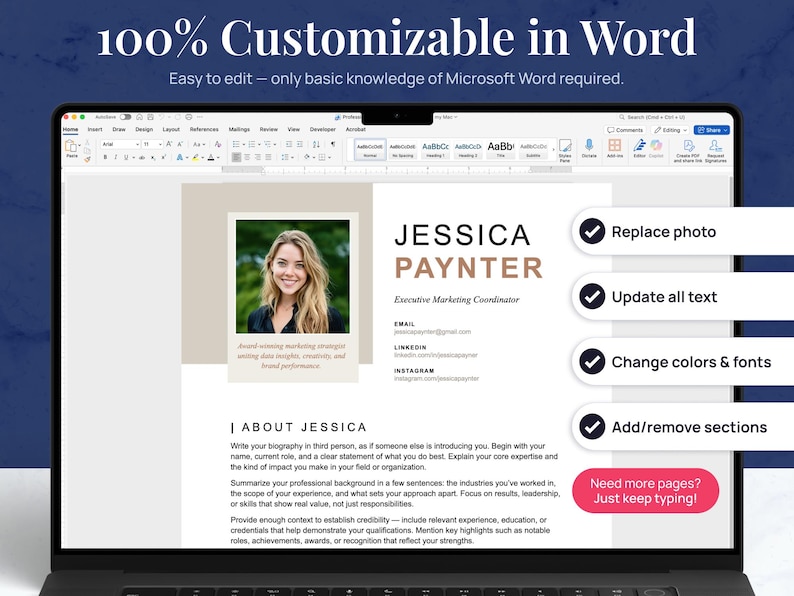Apply the font color A button
The width and height of the screenshot is (794, 596).
point(211,157)
